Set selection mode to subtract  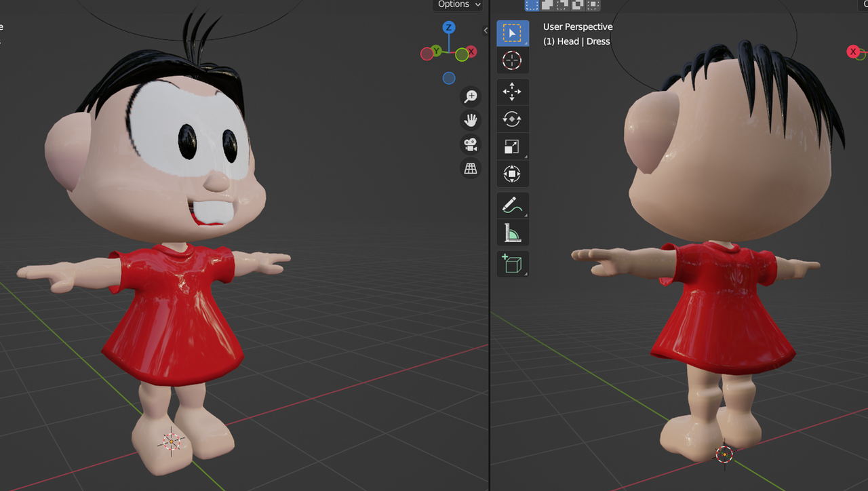[x=563, y=5]
